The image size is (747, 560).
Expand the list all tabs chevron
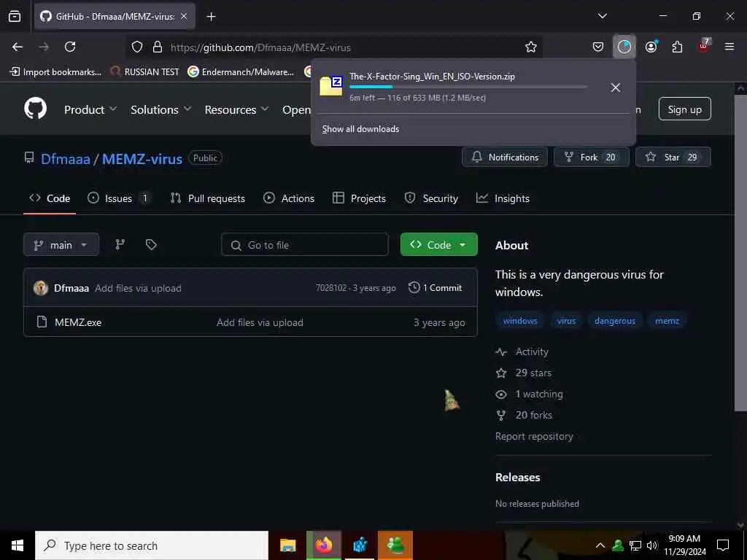[602, 16]
